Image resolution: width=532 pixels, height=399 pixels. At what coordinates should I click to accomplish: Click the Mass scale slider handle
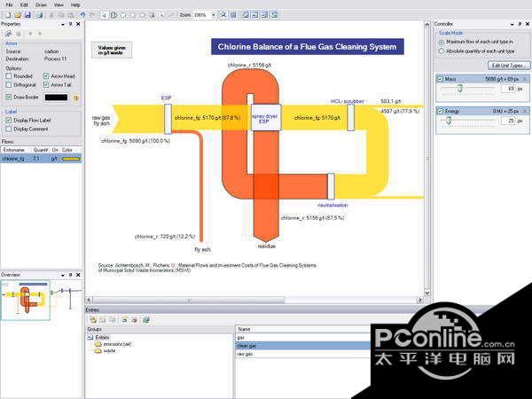click(x=459, y=88)
